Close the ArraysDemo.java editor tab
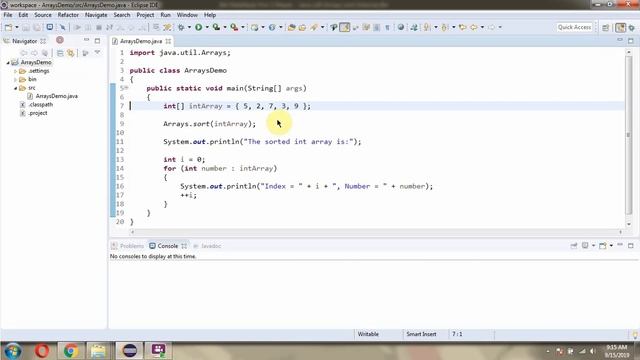 point(168,41)
